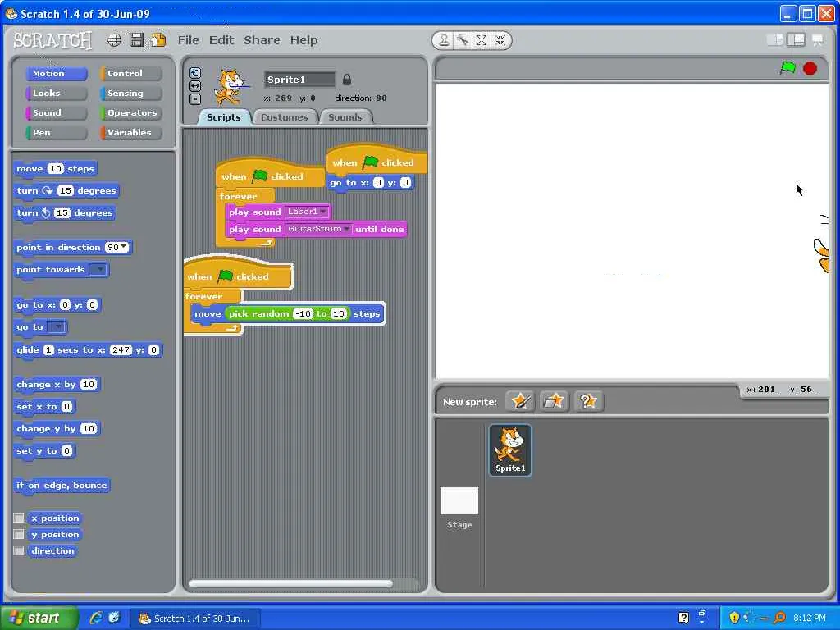Click the pick random -10 to 10 block

coord(287,314)
